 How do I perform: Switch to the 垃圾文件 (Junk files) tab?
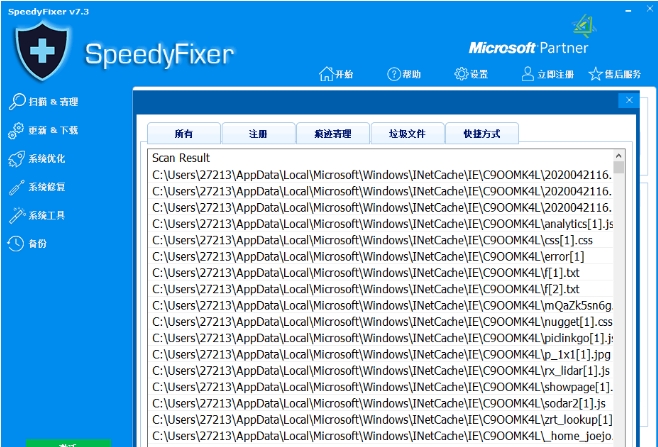[407, 133]
